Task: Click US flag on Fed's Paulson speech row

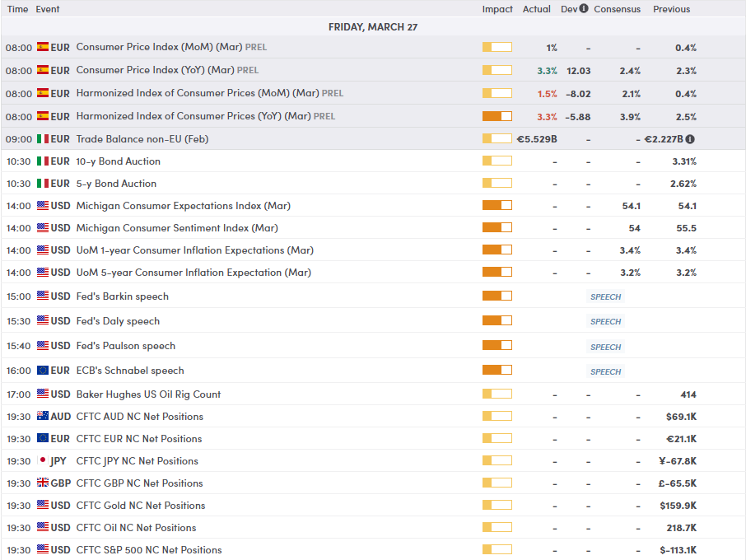Action: tap(43, 345)
